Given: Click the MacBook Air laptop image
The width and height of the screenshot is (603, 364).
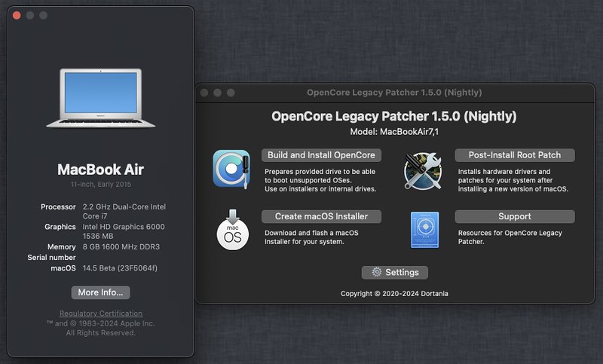Looking at the screenshot, I should tap(101, 98).
